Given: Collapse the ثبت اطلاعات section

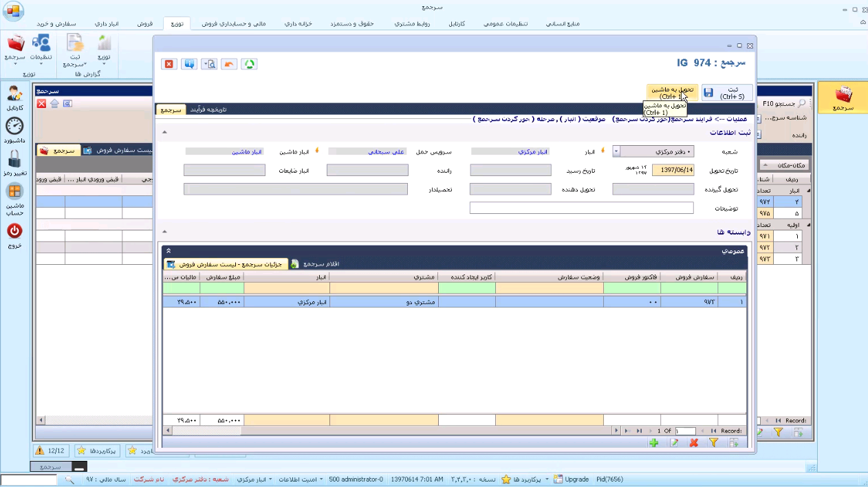Looking at the screenshot, I should point(164,132).
